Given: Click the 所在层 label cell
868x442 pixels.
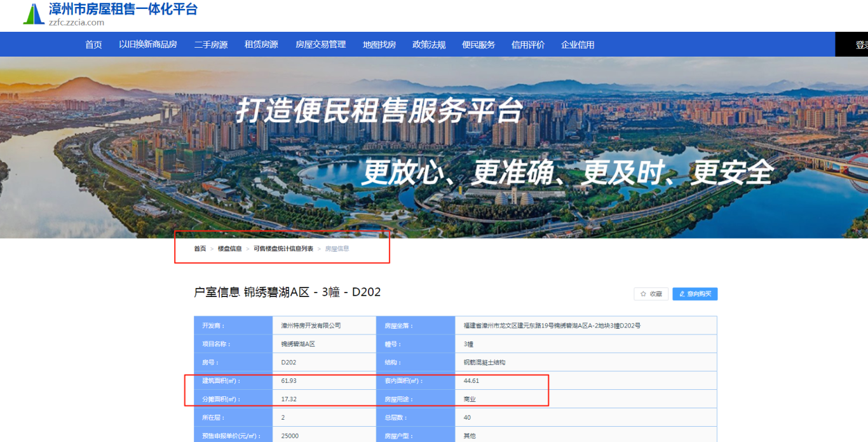Looking at the screenshot, I should click(233, 418).
